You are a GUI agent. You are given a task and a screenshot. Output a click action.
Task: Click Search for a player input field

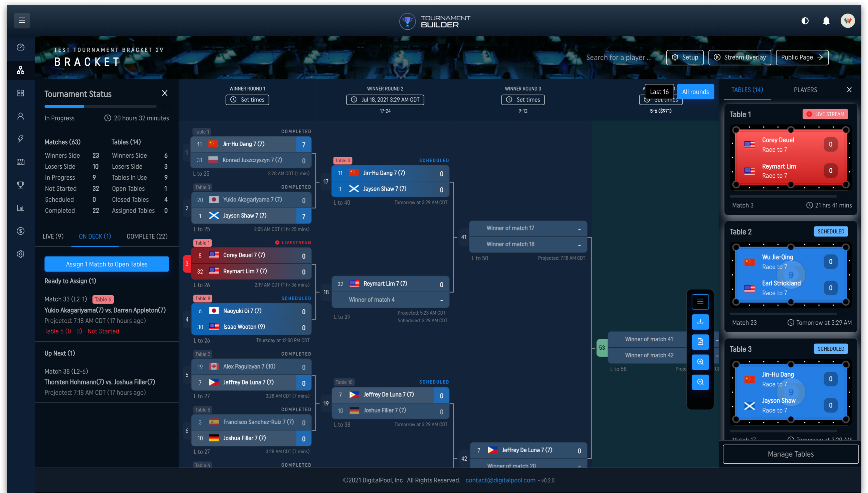point(620,57)
